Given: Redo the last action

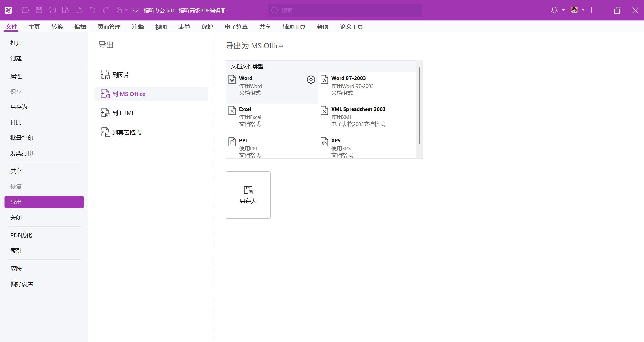Looking at the screenshot, I should (x=106, y=10).
